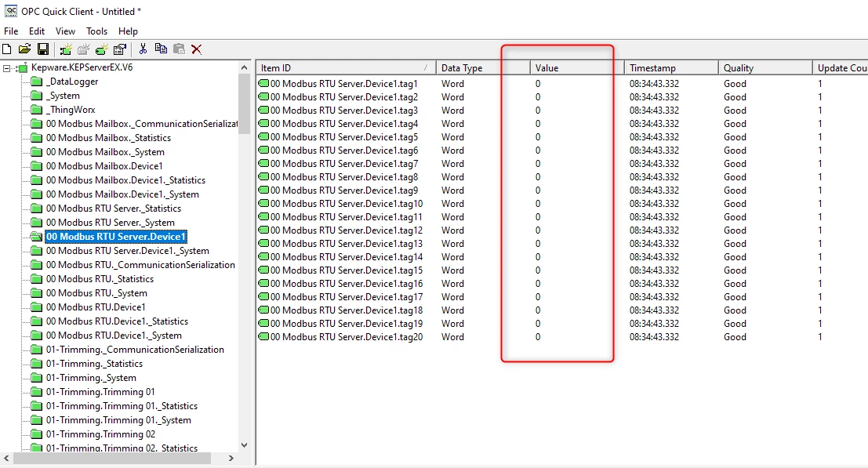
Task: Sort by the Data Type column header
Action: tap(483, 67)
